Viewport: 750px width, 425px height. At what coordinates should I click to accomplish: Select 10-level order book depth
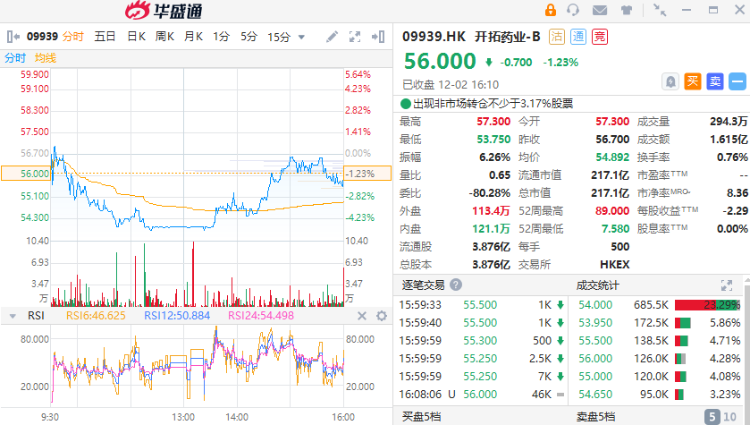730,416
